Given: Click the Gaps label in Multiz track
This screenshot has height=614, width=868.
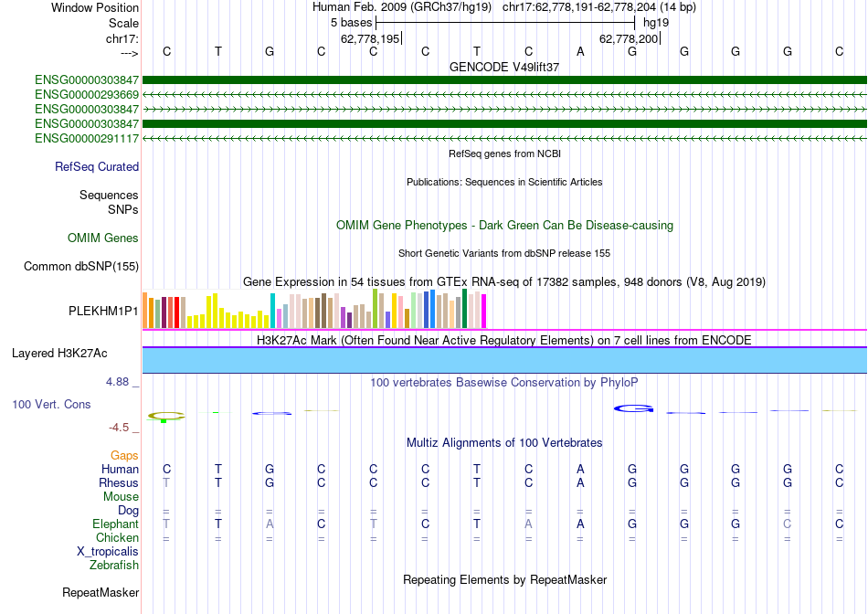Looking at the screenshot, I should (124, 455).
